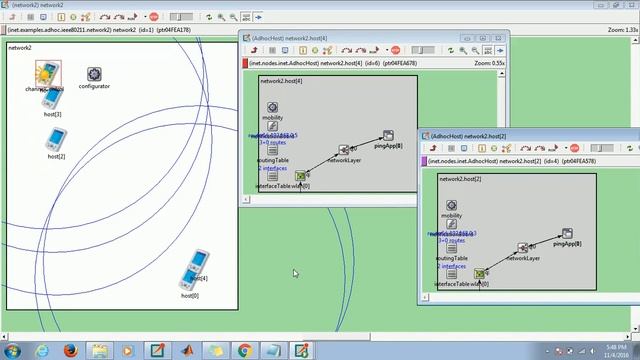Click left scroll arrow in host[2] window
Viewport: 640px width, 360px height.
425,298
